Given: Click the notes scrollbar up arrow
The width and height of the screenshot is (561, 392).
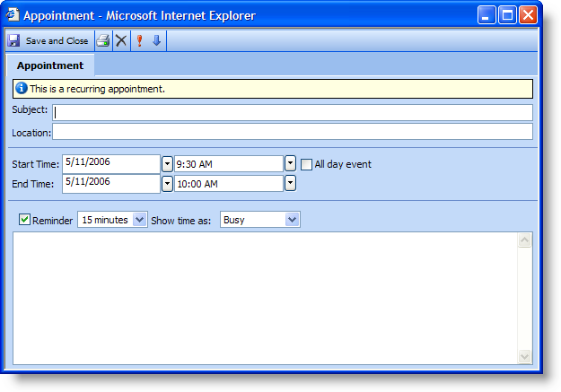Looking at the screenshot, I should pos(524,240).
